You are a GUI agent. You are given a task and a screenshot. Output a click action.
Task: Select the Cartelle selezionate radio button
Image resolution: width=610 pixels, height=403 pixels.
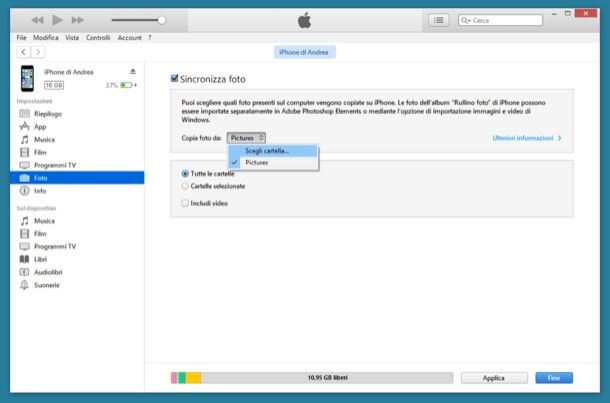pyautogui.click(x=185, y=186)
